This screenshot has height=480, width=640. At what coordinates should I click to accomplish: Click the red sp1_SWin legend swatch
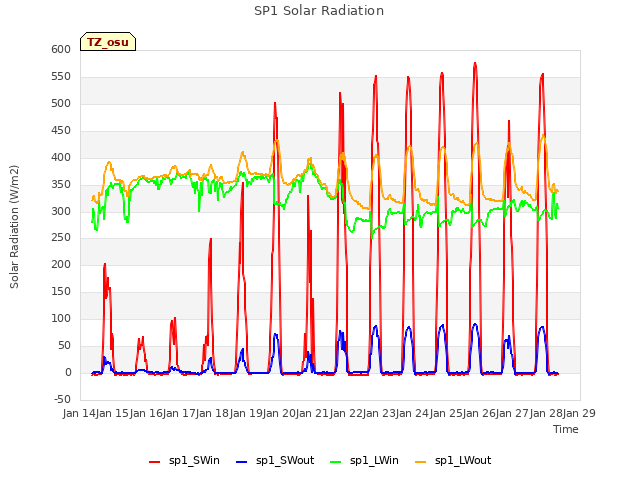click(x=155, y=462)
